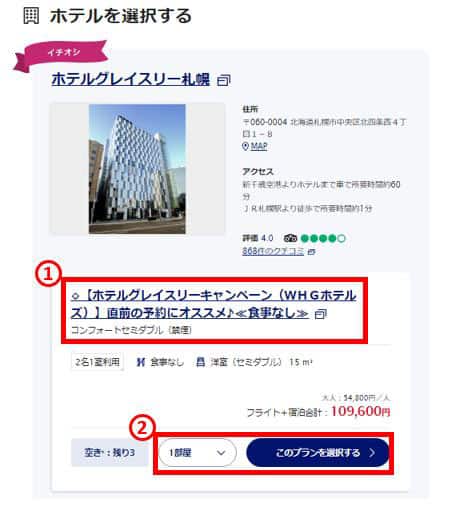
Task: Open ホテルグレイスリー札幌 hotel link
Action: [131, 80]
